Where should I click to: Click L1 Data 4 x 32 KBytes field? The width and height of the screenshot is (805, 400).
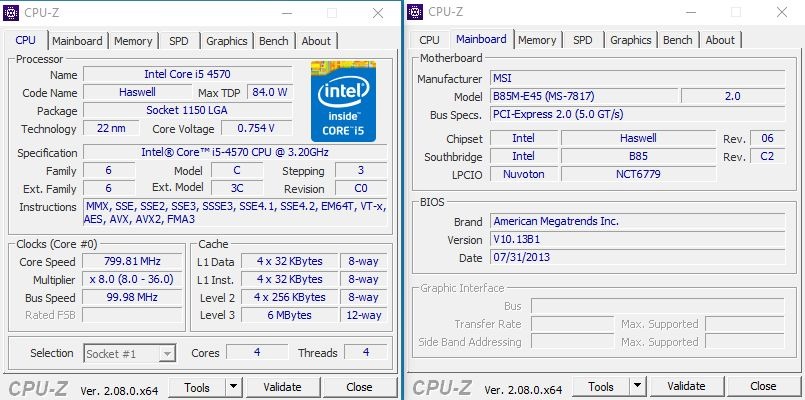coord(290,261)
